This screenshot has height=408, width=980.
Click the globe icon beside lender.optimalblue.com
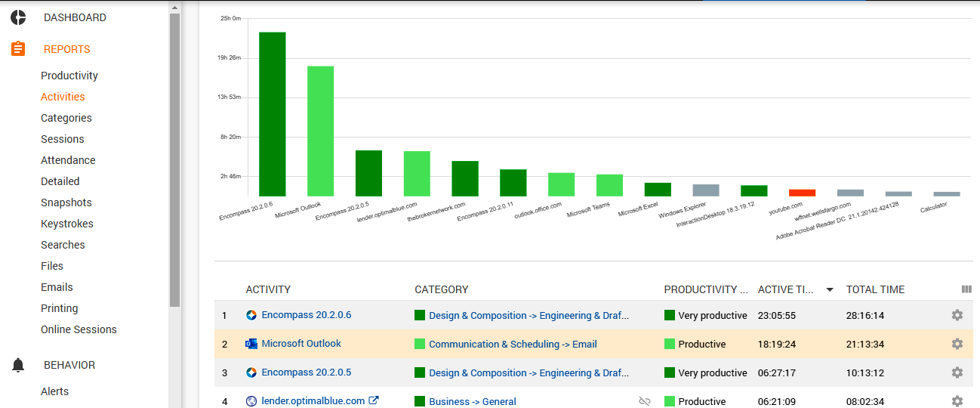point(251,401)
